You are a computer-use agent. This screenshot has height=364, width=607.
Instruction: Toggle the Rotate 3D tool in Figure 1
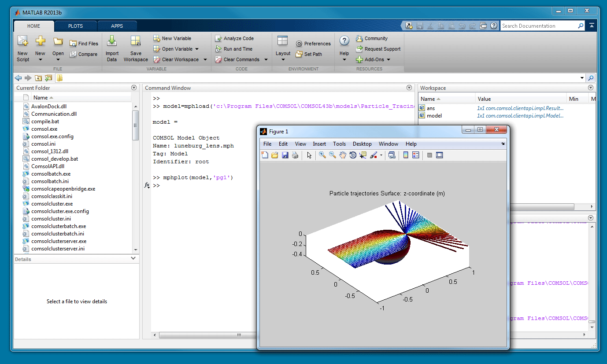(x=353, y=155)
